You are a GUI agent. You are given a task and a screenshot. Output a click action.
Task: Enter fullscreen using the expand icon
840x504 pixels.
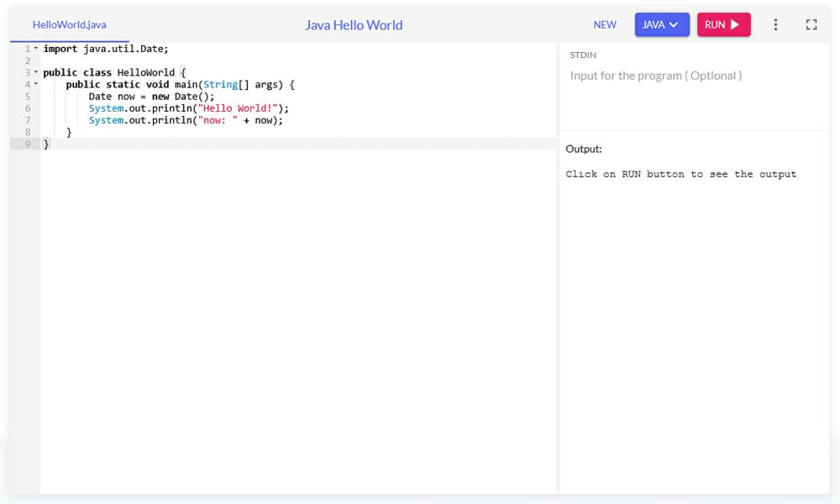pos(811,24)
